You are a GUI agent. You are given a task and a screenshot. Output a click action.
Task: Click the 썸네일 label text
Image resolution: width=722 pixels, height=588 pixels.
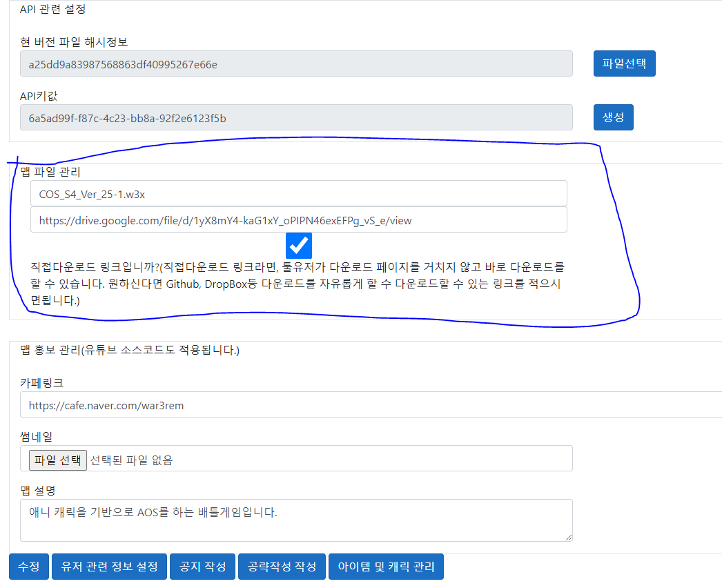[36, 436]
